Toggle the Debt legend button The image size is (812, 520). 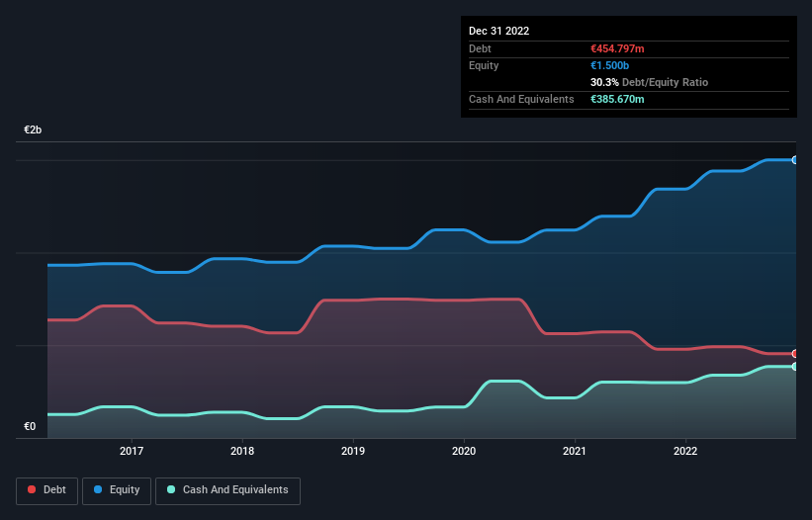point(47,490)
